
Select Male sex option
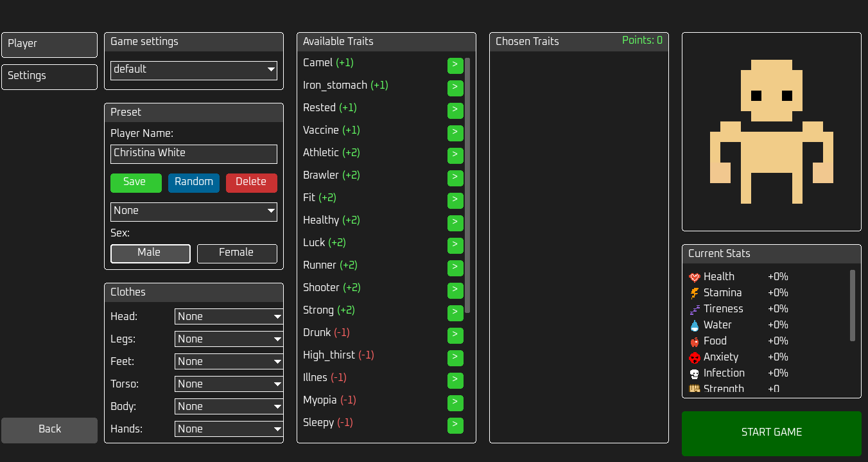point(150,253)
